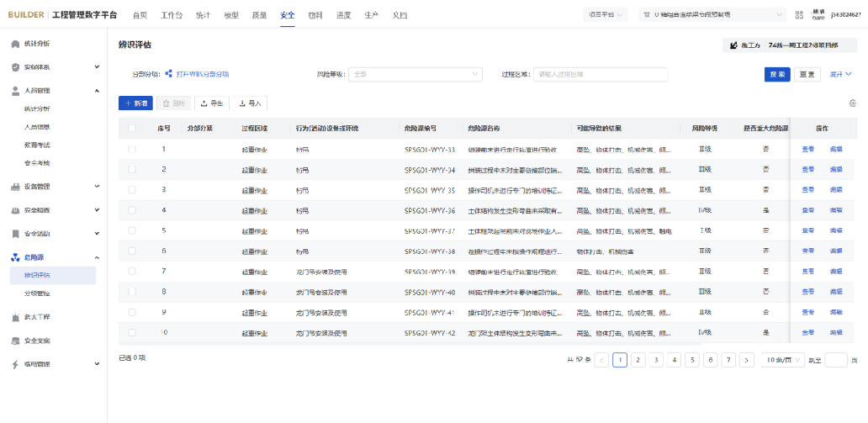Click 编辑 for row SPSGD1-WYY-36
This screenshot has width=868, height=423.
[836, 210]
